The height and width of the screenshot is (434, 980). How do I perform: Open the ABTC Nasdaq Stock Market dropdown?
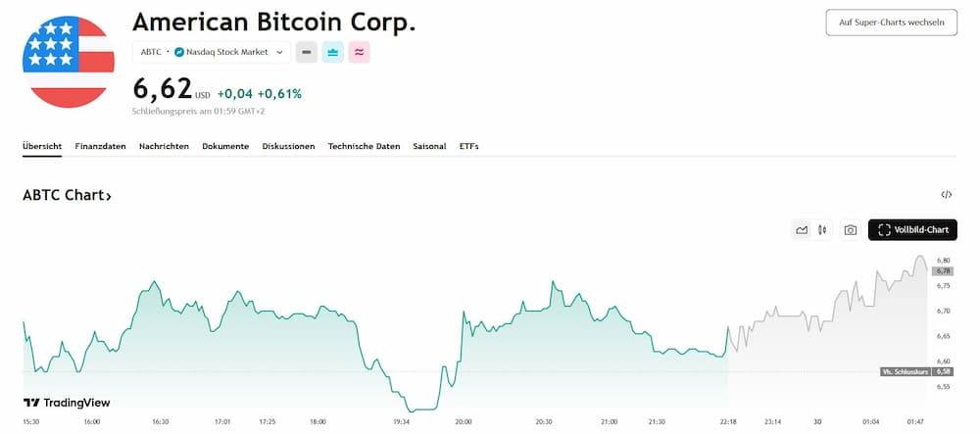(211, 52)
